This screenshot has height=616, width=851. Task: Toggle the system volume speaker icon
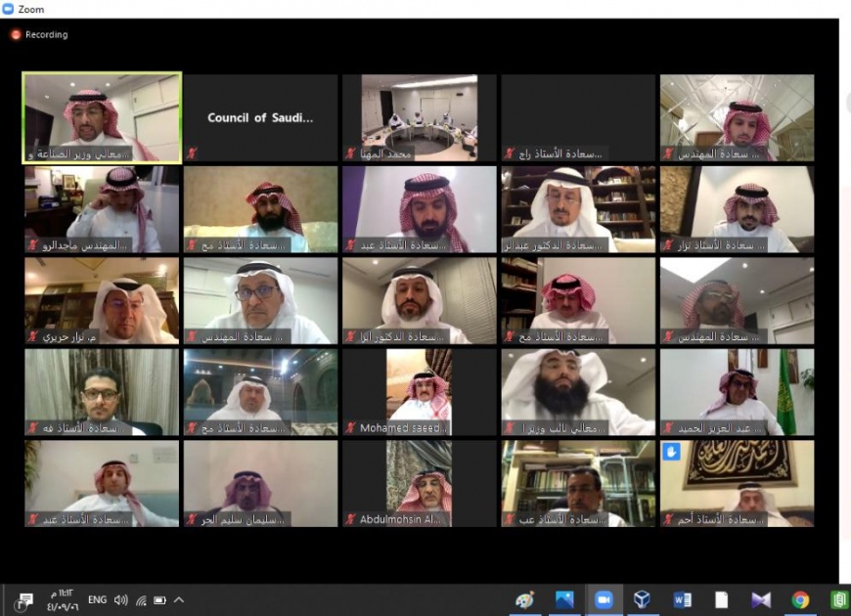[x=121, y=599]
